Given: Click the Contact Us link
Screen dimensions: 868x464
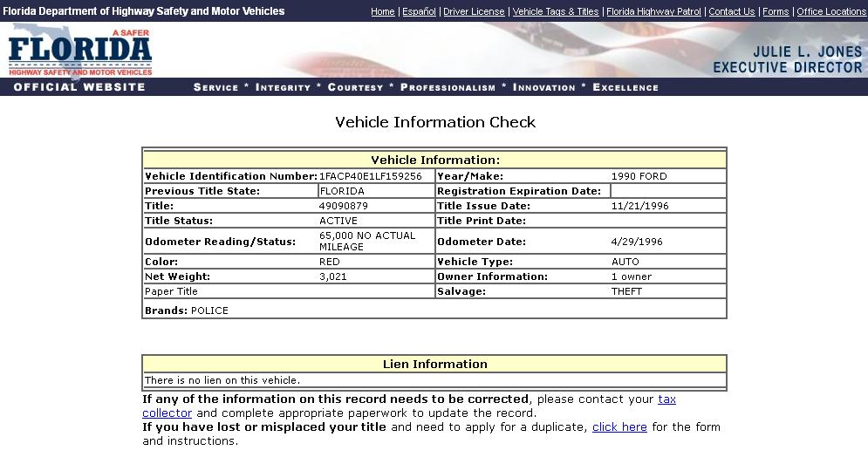Looking at the screenshot, I should point(731,11).
